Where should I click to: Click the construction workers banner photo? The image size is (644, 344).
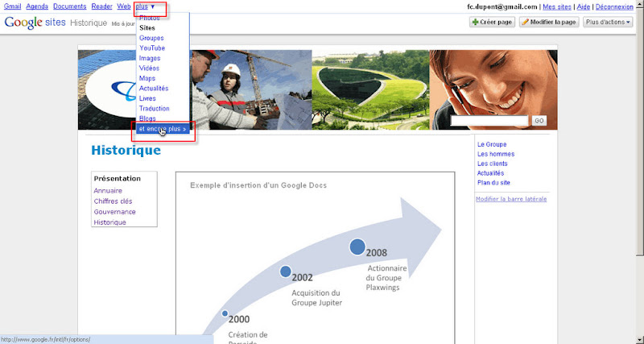[x=252, y=90]
